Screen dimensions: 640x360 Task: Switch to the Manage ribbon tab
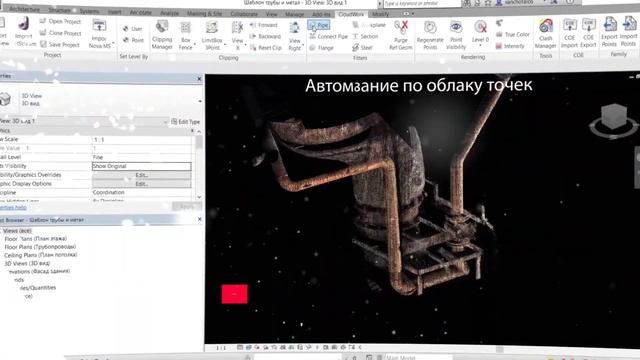coord(294,14)
